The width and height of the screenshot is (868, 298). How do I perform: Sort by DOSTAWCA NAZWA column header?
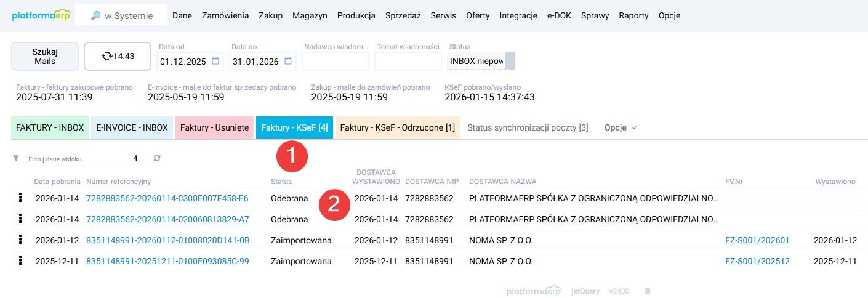point(503,182)
